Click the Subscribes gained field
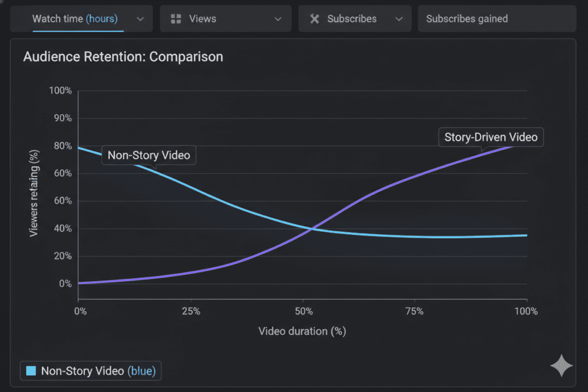Viewport: 588px width, 392px height. [497, 19]
